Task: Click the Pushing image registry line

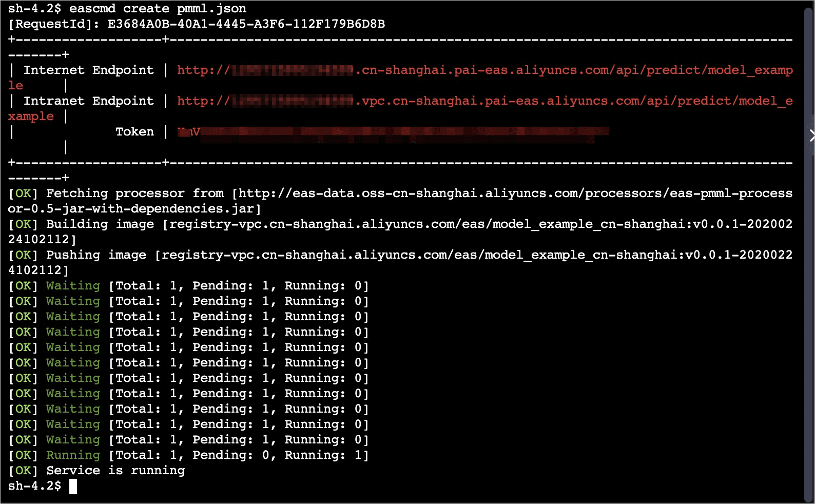Action: 400,263
